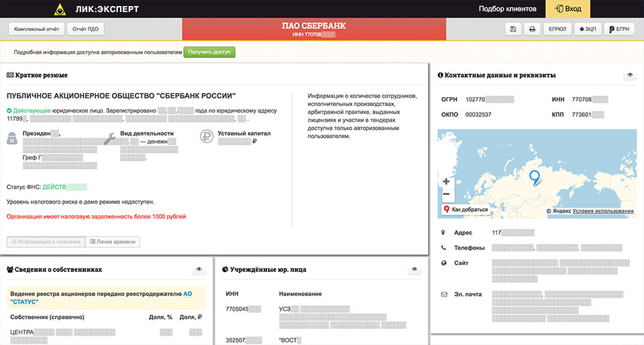
Task: Click the Телефоны phone icon
Action: tap(443, 248)
